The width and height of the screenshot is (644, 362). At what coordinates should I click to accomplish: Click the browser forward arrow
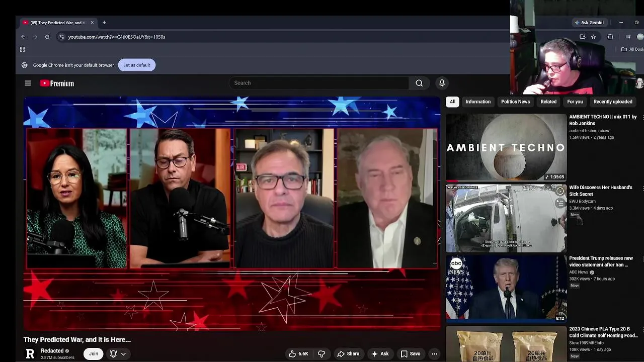(35, 37)
